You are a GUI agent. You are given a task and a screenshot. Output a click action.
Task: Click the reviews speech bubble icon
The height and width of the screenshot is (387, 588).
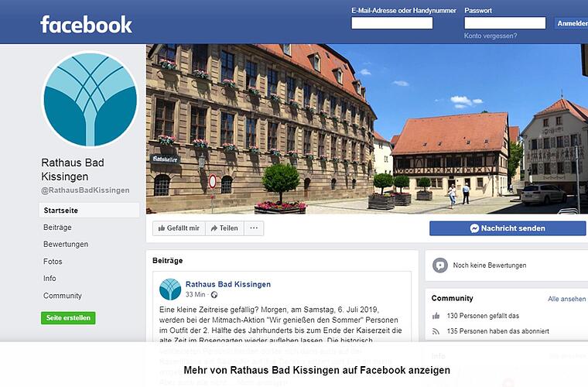pyautogui.click(x=440, y=265)
